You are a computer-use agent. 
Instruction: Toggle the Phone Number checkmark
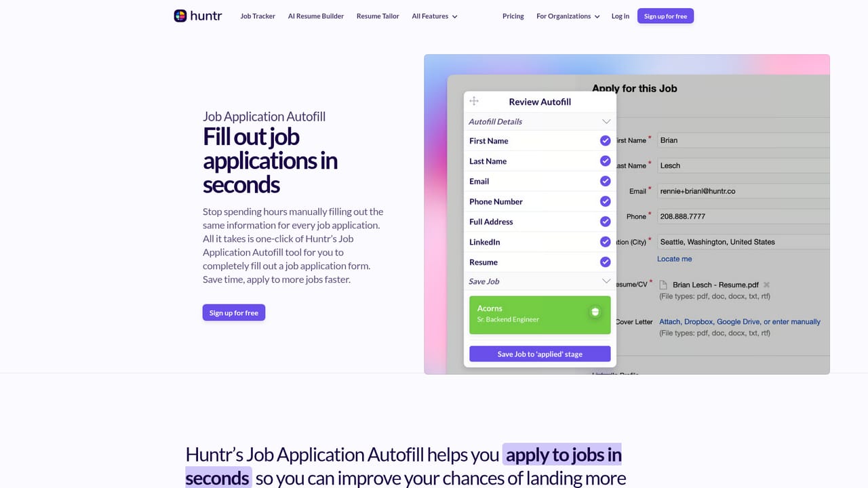(605, 201)
